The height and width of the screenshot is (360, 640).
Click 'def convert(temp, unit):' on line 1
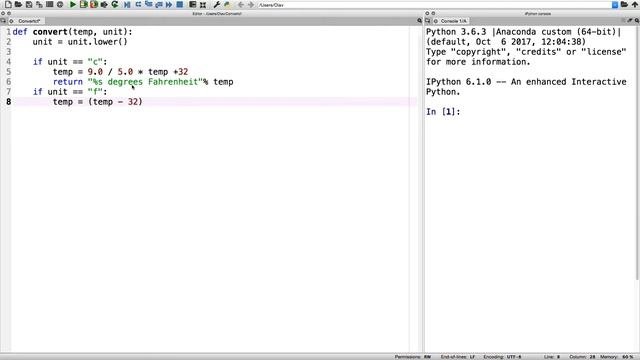72,32
